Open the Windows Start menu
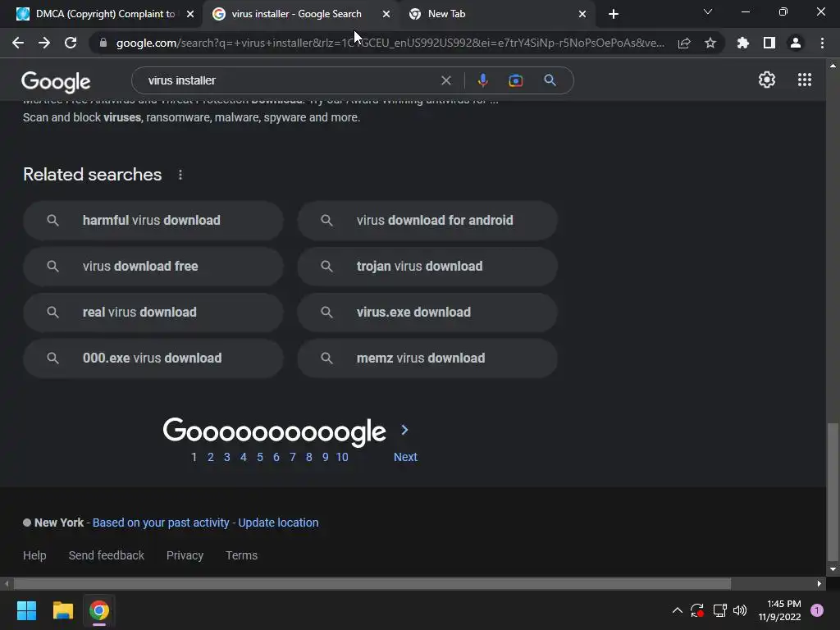Viewport: 840px width, 630px height. (x=26, y=610)
